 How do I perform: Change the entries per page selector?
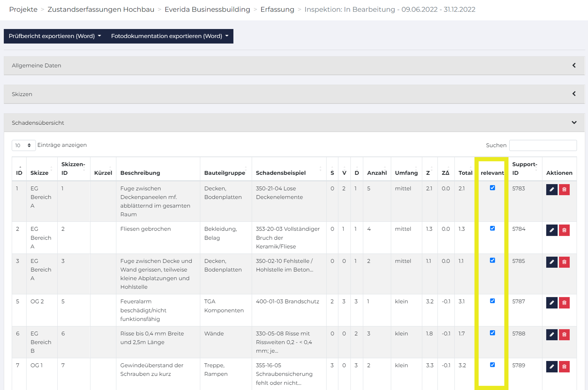[24, 145]
